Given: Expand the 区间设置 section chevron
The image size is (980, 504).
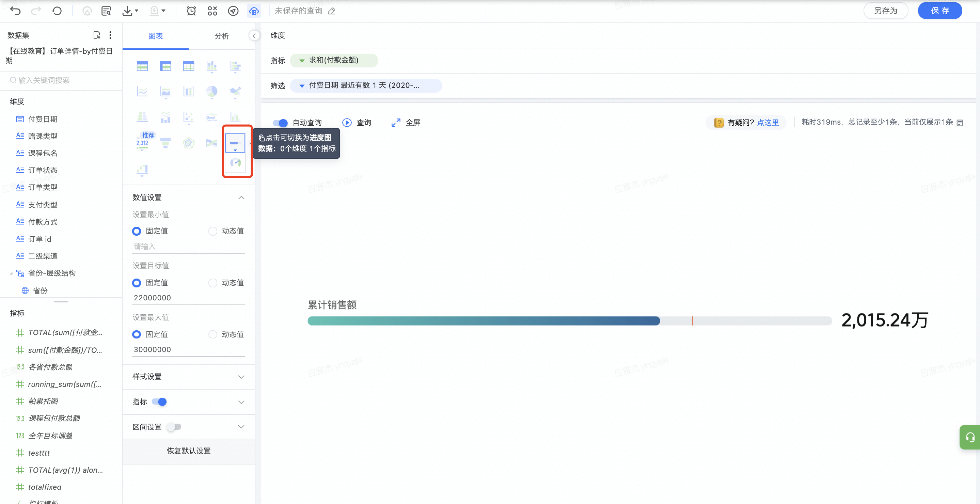Looking at the screenshot, I should tap(241, 427).
